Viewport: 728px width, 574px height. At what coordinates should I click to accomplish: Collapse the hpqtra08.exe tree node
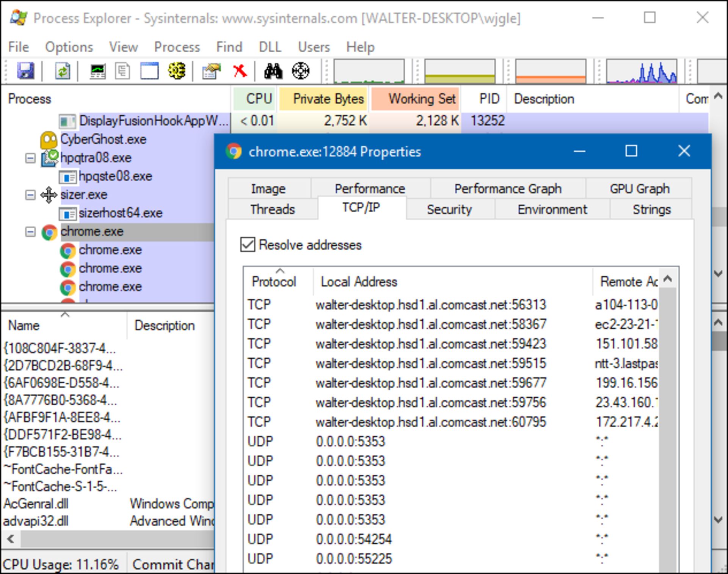point(30,158)
